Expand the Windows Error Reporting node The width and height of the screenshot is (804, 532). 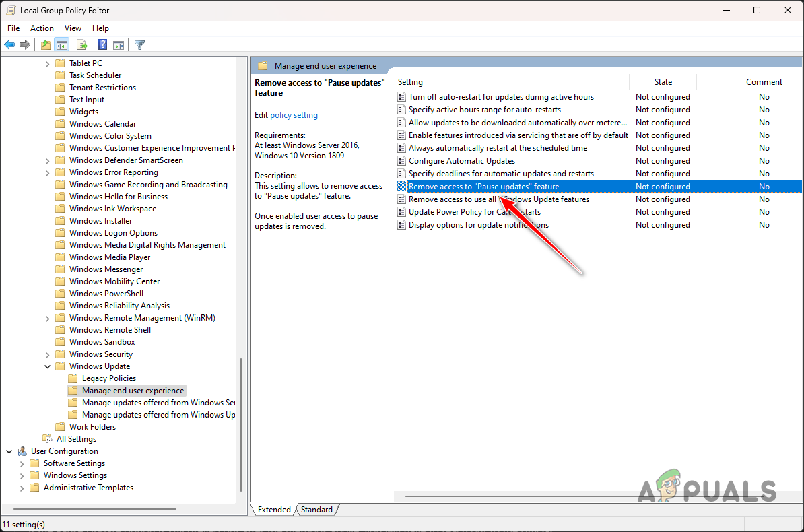47,173
